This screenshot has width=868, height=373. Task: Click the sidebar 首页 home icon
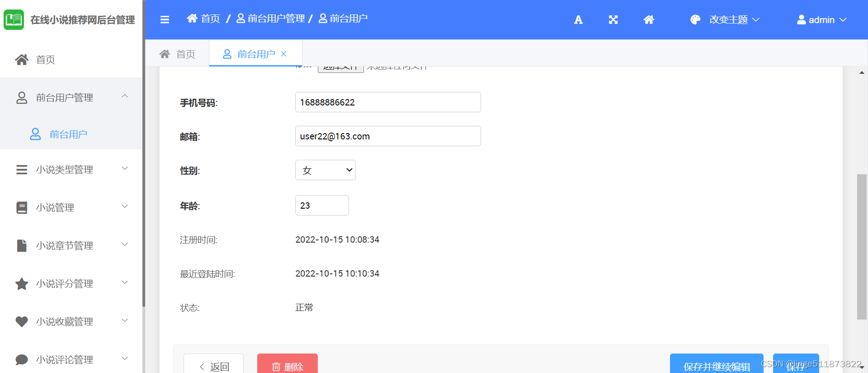22,59
